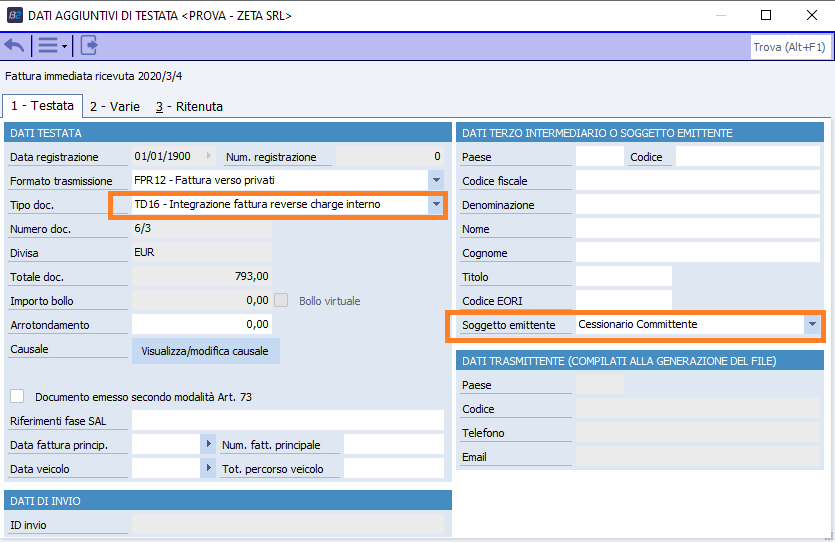Open the 3 - Ritenuta tab

[188, 106]
